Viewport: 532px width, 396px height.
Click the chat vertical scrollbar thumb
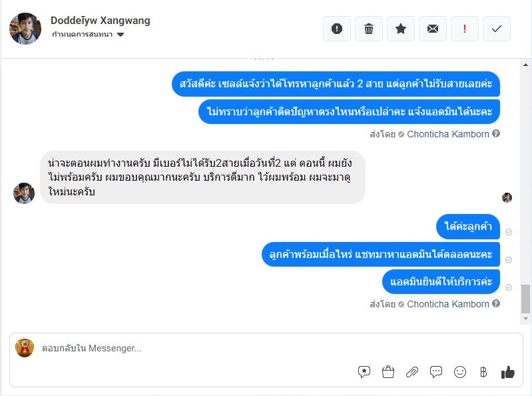(x=526, y=298)
